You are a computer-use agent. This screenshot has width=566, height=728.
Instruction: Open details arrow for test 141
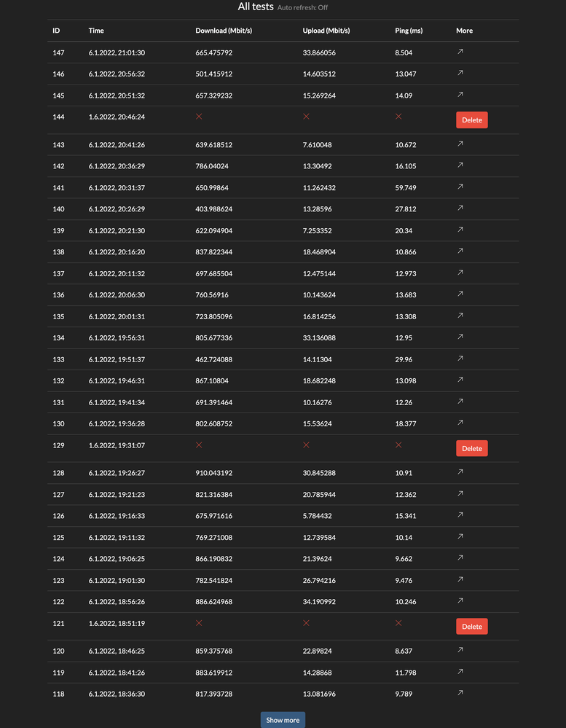coord(460,187)
